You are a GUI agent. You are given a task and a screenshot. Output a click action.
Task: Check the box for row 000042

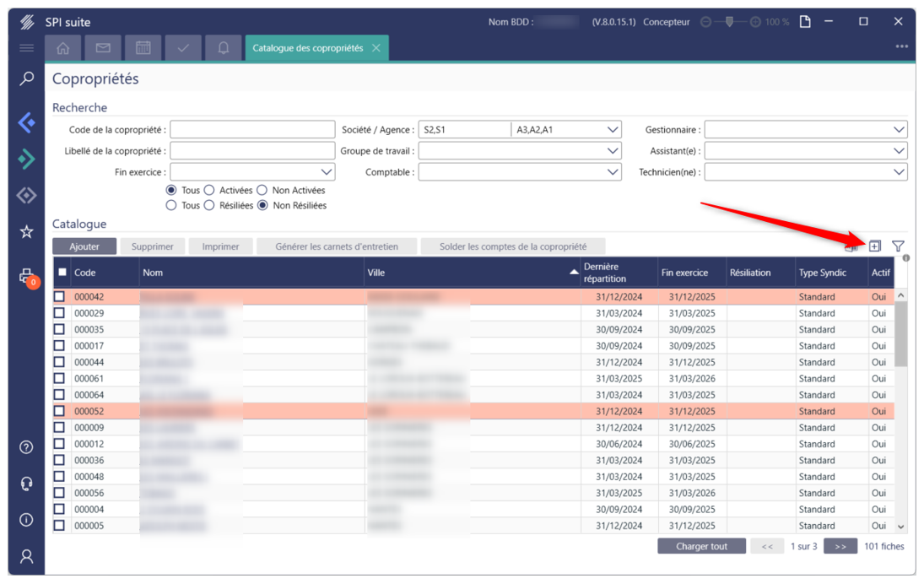60,297
